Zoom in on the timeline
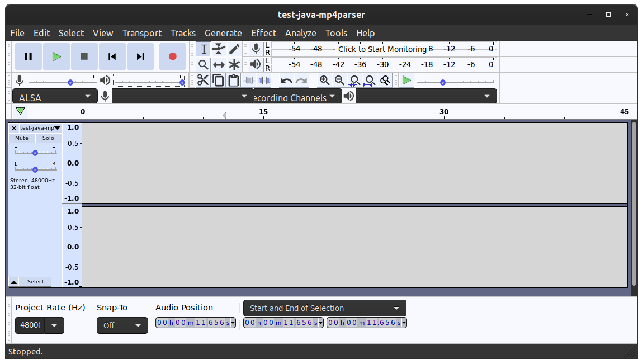The width and height of the screenshot is (643, 364). (x=324, y=81)
